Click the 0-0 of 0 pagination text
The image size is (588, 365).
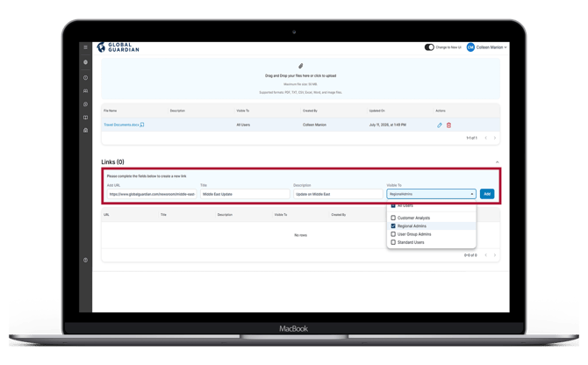coord(470,255)
